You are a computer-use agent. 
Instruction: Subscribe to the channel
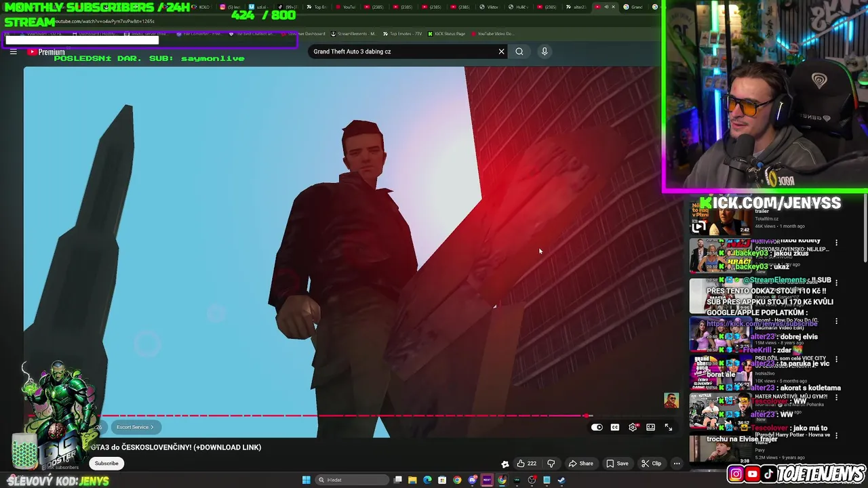[106, 464]
